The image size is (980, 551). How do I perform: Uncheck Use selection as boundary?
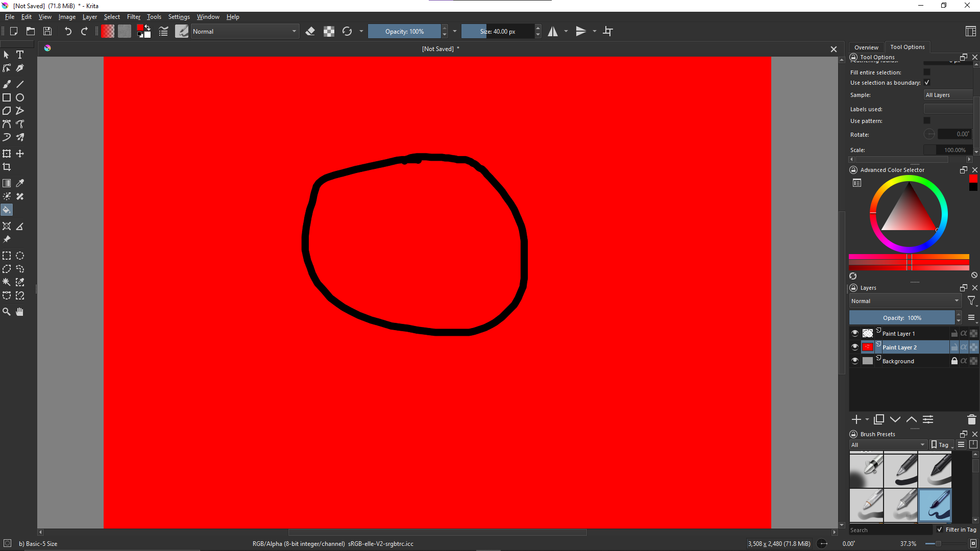pos(927,83)
